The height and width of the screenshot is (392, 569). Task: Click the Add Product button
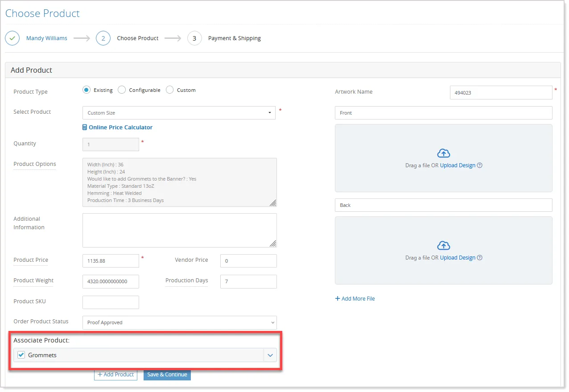[115, 375]
